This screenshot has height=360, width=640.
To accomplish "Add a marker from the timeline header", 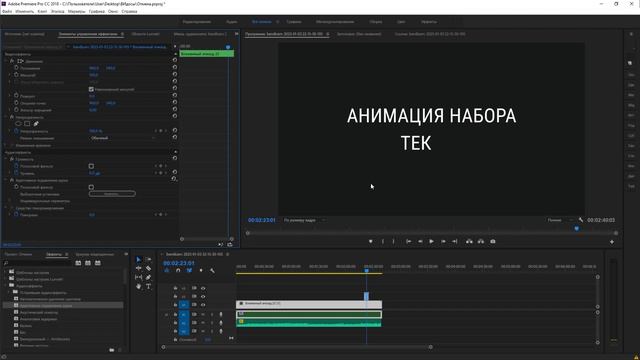I will [x=201, y=271].
